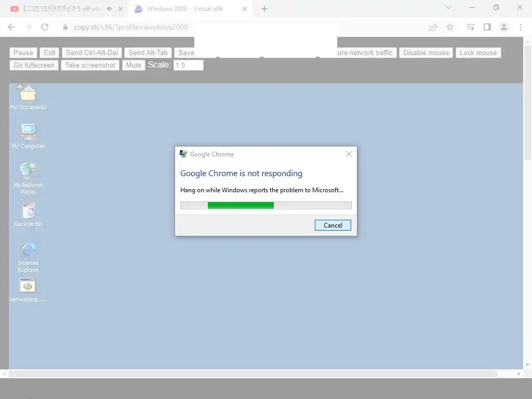The image size is (532, 399).
Task: Bookmark this page with the star icon
Action: (450, 27)
